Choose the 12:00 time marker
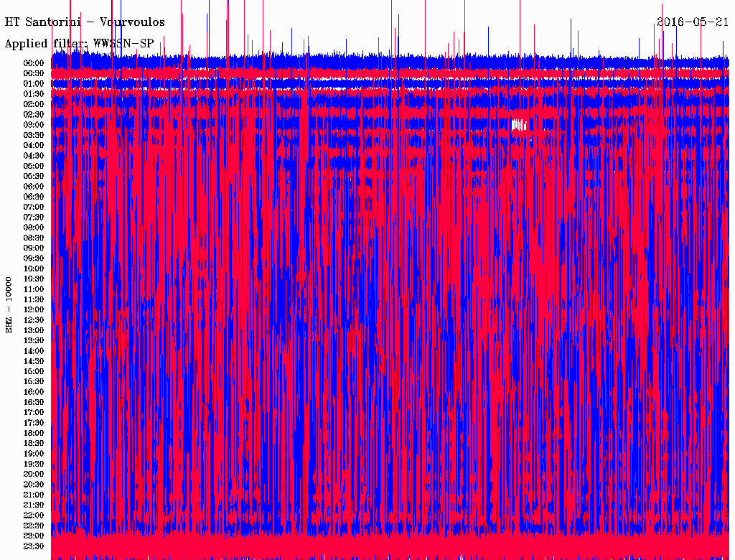Viewport: 735px width, 560px height. click(x=34, y=309)
